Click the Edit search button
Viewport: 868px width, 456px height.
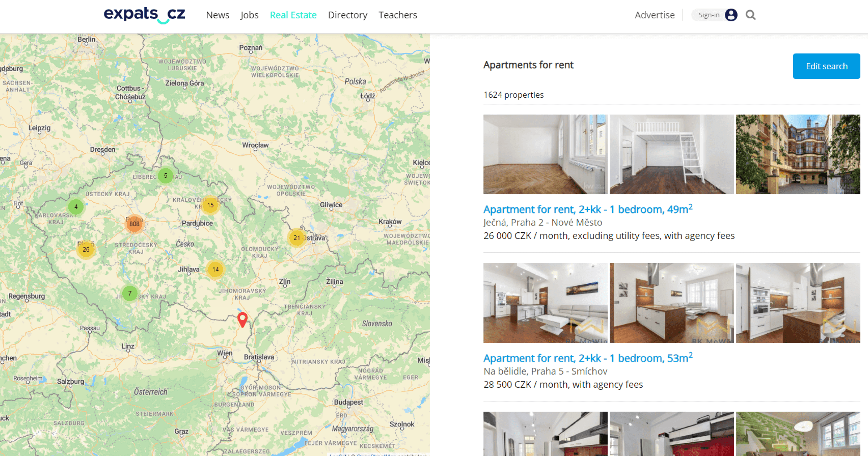(x=826, y=66)
